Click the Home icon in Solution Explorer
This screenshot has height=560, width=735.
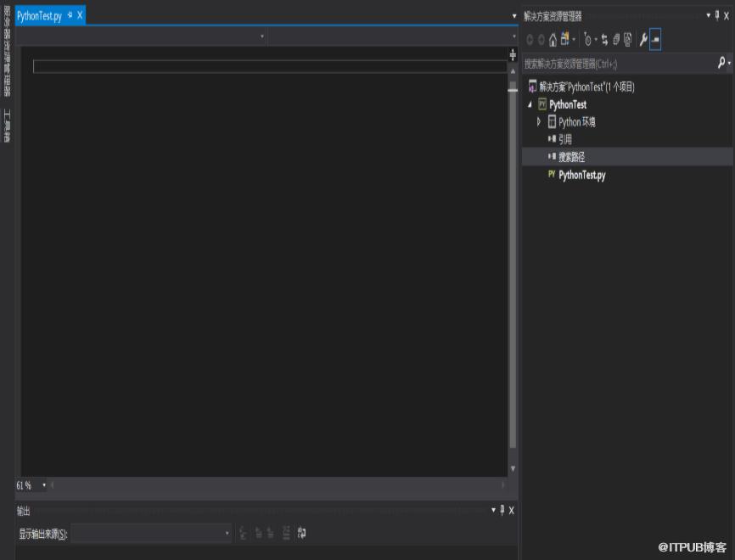553,40
